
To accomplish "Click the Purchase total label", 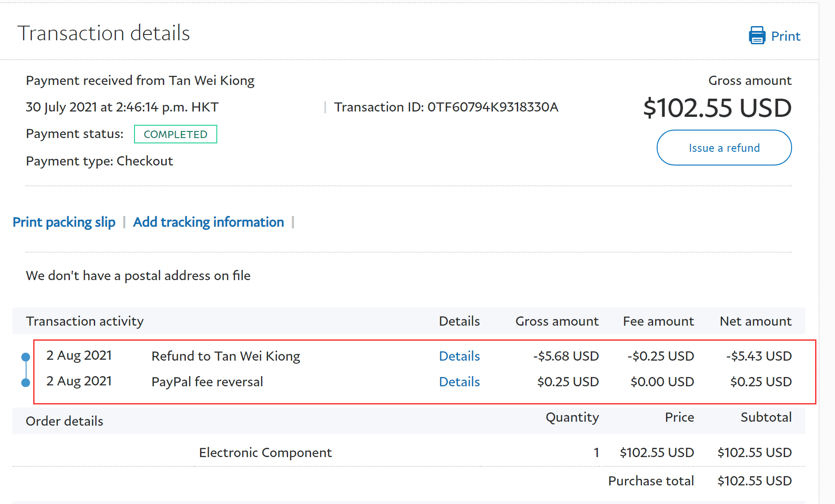I will coord(650,481).
